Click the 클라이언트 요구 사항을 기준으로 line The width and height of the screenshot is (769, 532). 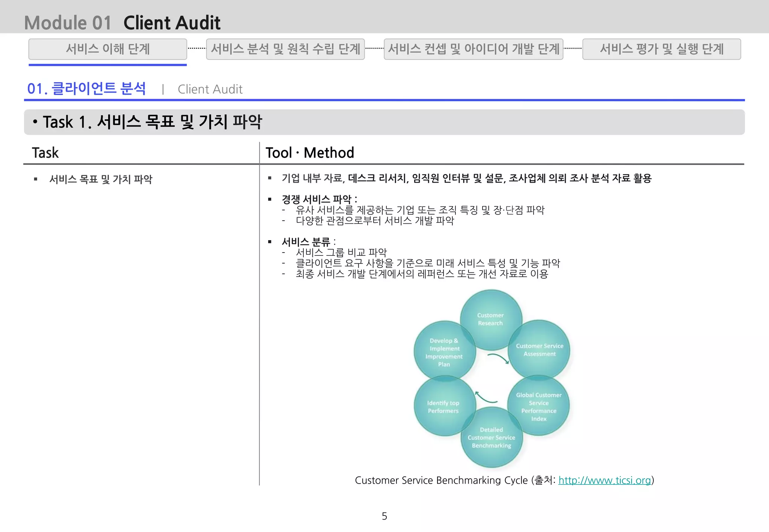tap(428, 263)
